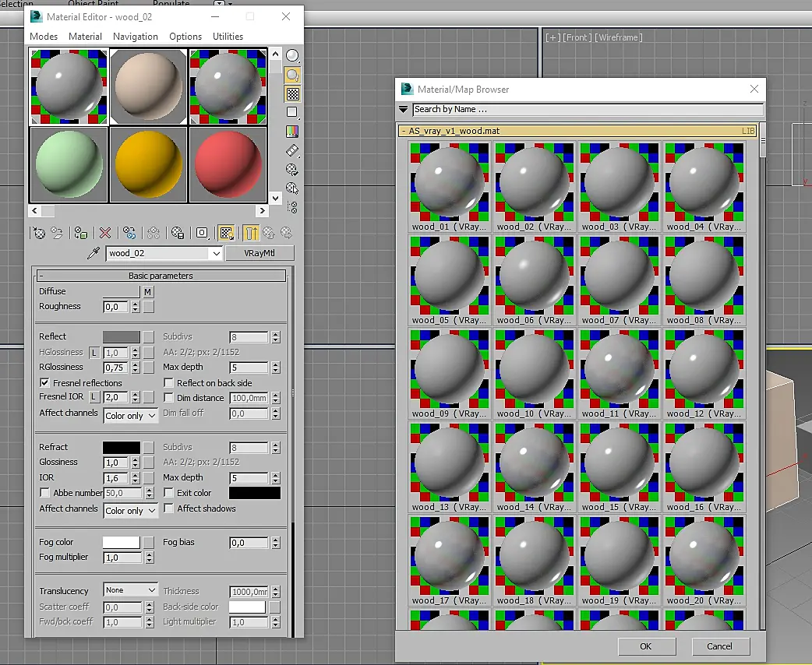Click the Make Material Copy icon
Screen dimensions: 812x665
[129, 234]
